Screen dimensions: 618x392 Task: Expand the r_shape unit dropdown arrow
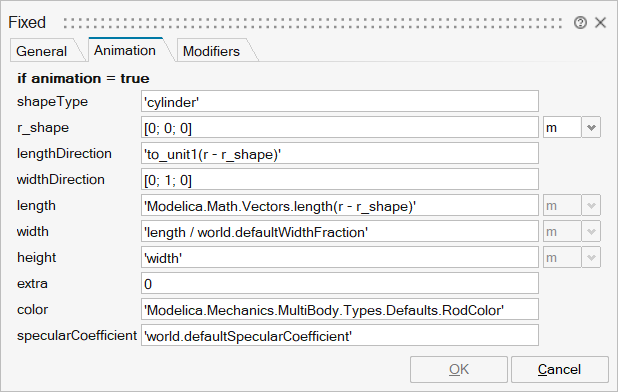click(591, 127)
